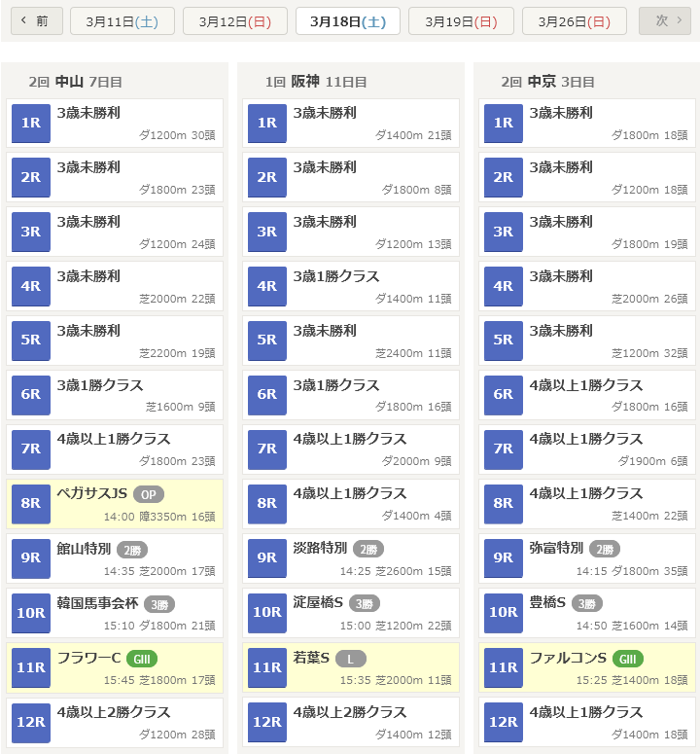Viewport: 700px width, 754px height.
Task: Click the GIII label on ファルコンS
Action: (628, 659)
